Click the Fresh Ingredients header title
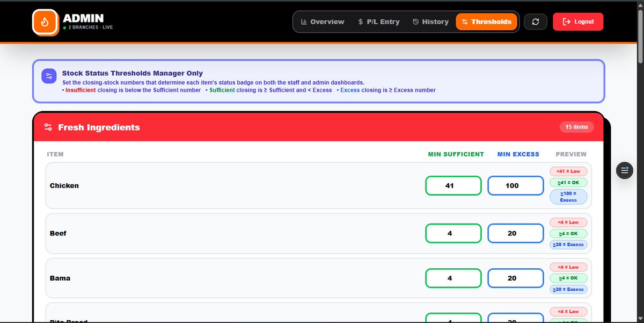This screenshot has width=644, height=323. point(99,127)
